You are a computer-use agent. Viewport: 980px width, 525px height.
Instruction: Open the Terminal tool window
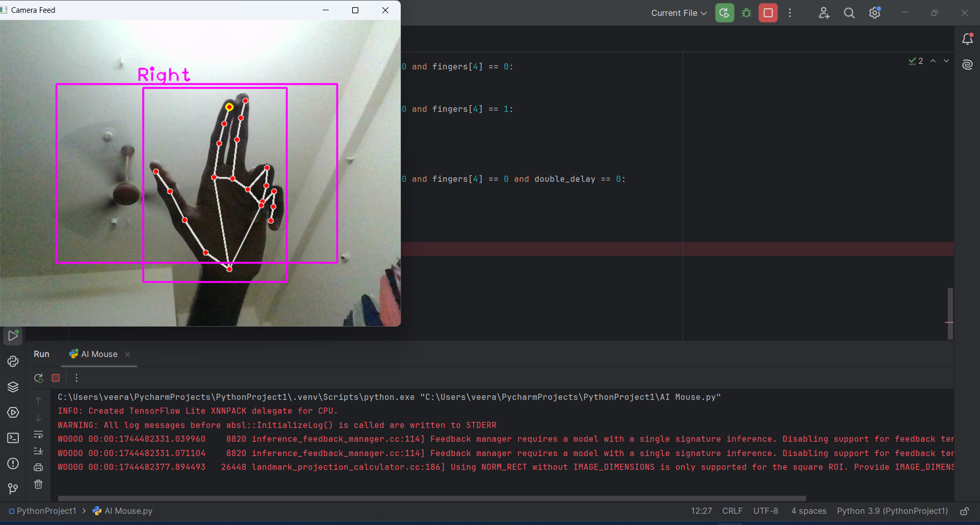coord(13,438)
